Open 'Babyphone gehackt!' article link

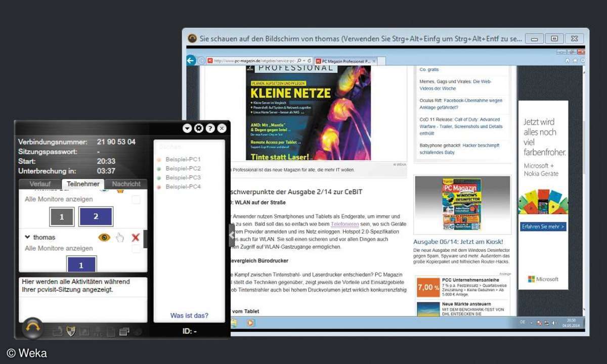coord(459,149)
